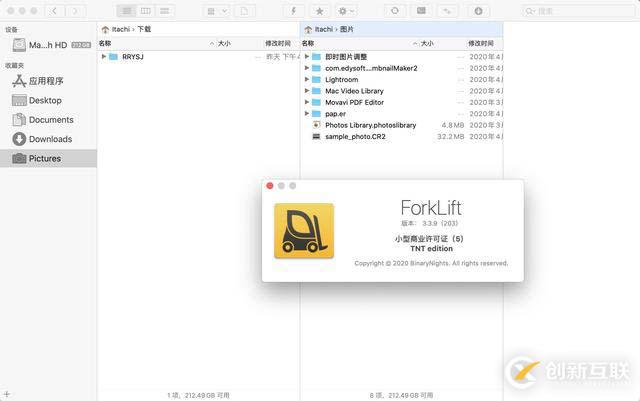640x401 pixels.
Task: Sort right pane by 大小 column header
Action: point(427,43)
